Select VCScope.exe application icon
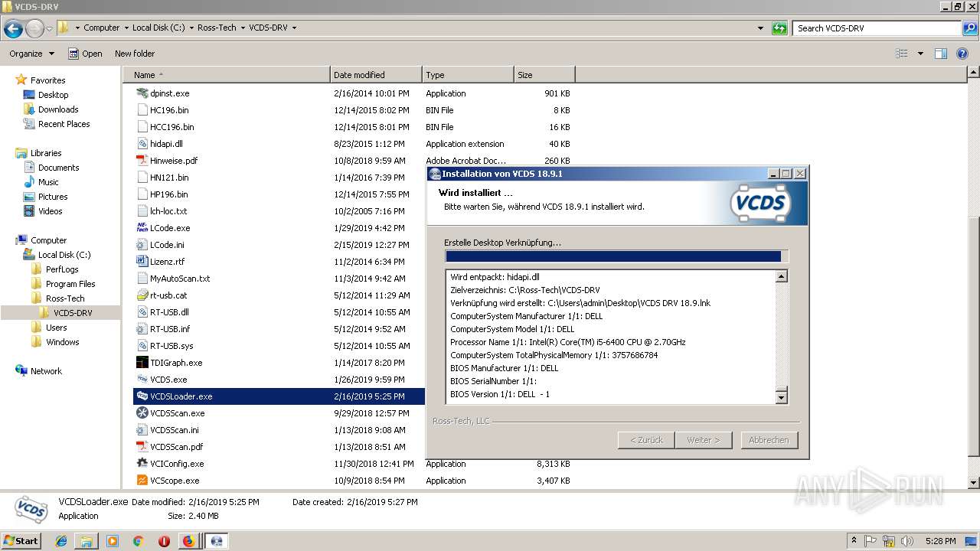This screenshot has height=551, width=980. [x=142, y=481]
